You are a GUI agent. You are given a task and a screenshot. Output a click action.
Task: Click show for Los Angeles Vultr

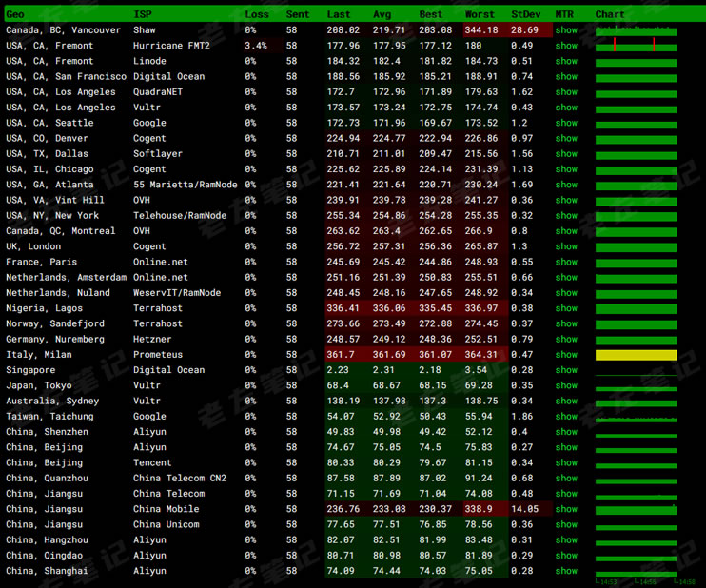click(566, 108)
